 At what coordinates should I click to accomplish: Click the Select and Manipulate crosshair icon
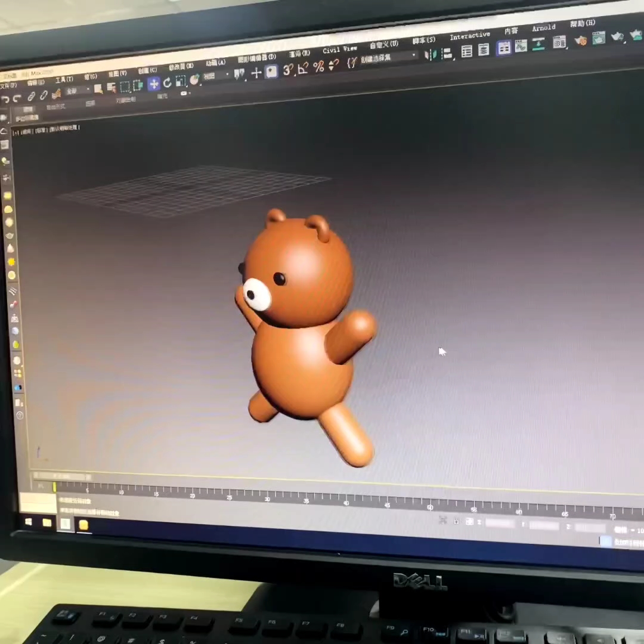256,73
